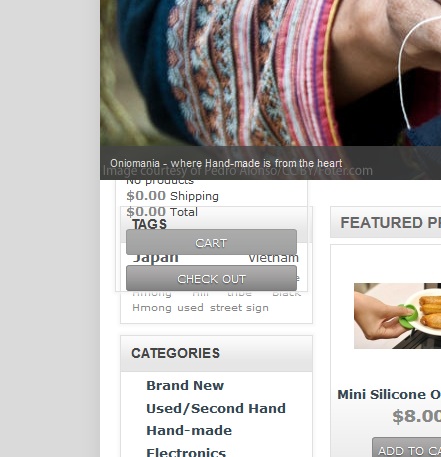
Task: Open the Mini Silicone product thumbnail
Action: coord(397,316)
